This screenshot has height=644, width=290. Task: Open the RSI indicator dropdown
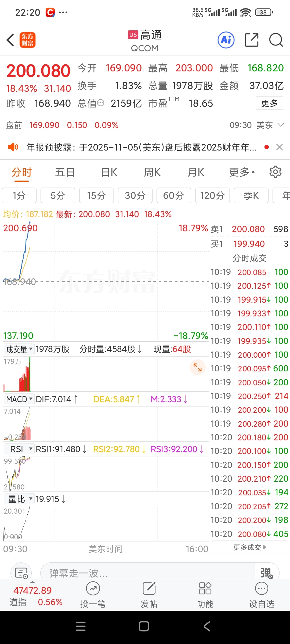19,449
